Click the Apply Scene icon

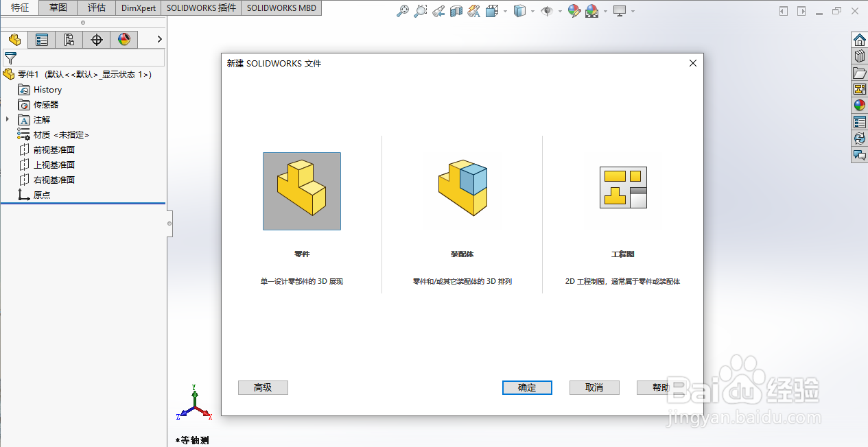pos(591,11)
